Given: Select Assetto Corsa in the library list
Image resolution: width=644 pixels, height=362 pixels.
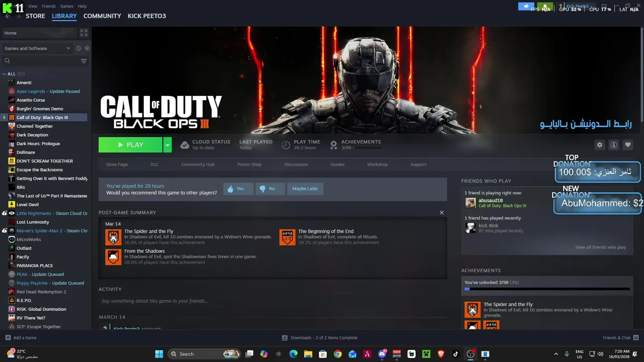Looking at the screenshot, I should (31, 100).
